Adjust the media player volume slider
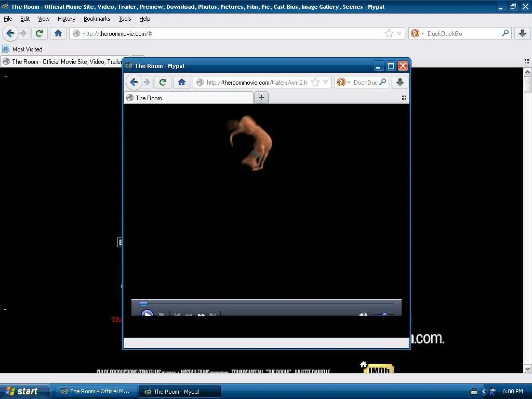 [384, 314]
